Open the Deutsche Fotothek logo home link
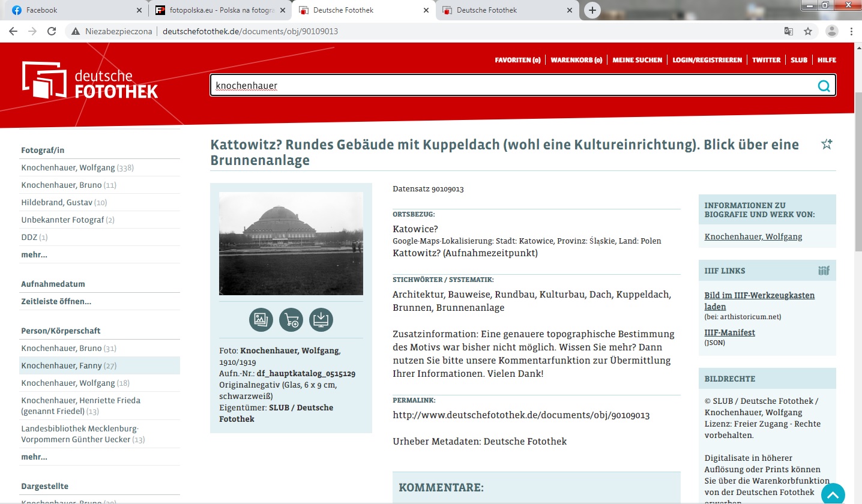This screenshot has height=504, width=862. (x=90, y=80)
